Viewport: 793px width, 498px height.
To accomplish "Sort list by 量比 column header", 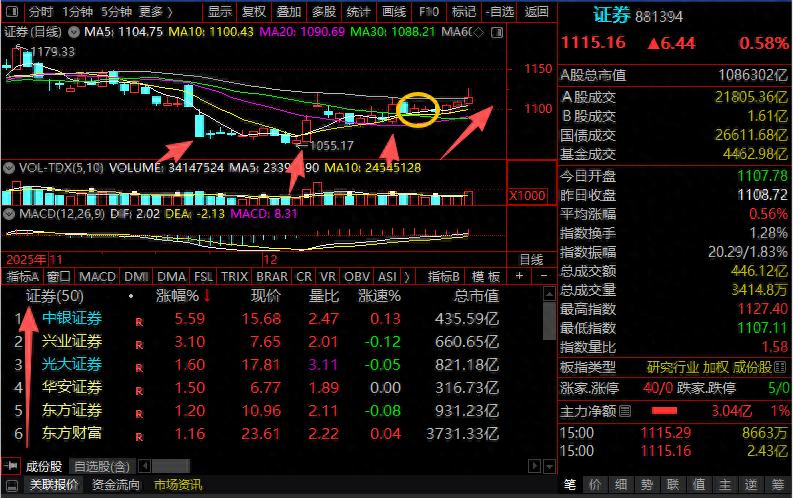I will [x=324, y=296].
